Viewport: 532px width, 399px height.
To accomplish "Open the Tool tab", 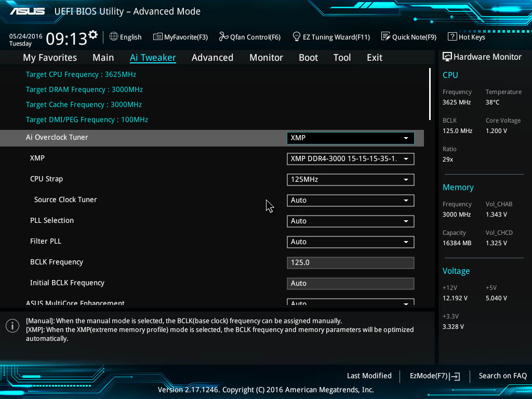I will pos(342,58).
